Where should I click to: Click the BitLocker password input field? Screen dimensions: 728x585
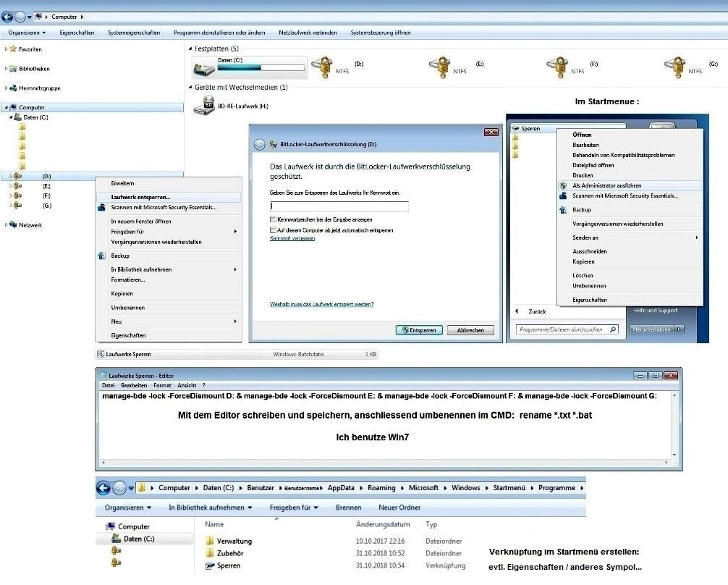(339, 206)
